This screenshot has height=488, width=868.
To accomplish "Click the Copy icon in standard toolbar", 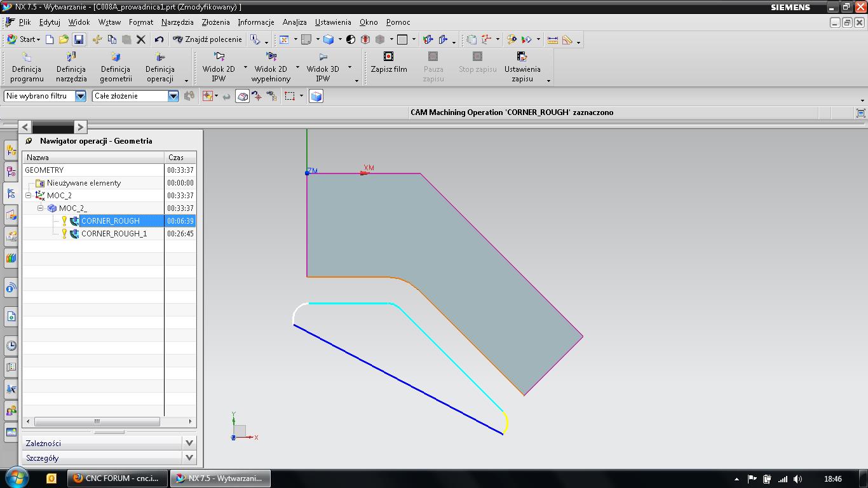I will tap(112, 39).
